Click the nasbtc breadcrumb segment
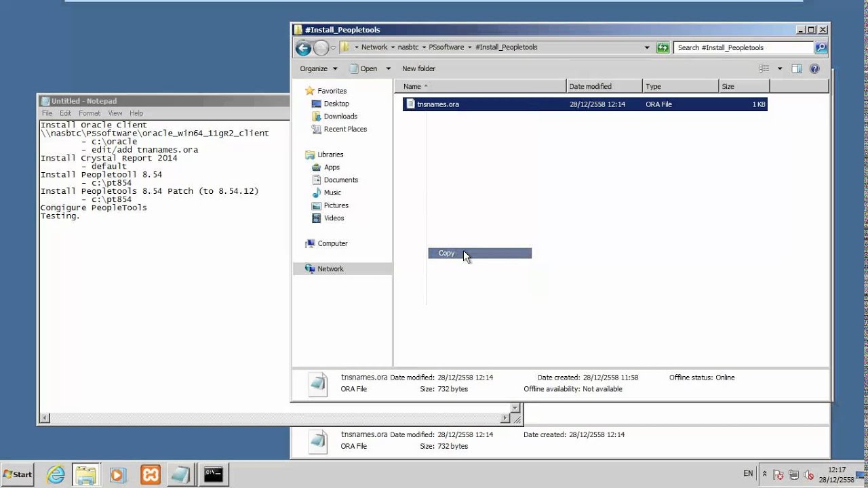The image size is (868, 488). pyautogui.click(x=408, y=47)
